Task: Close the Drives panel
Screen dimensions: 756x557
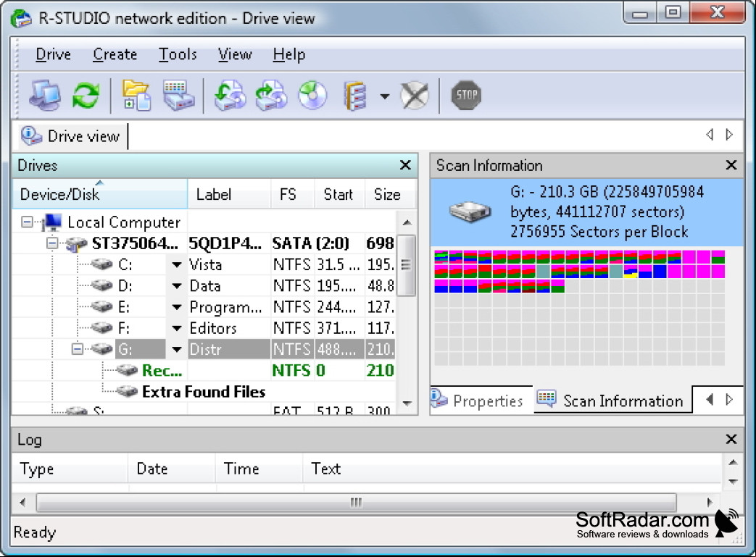Action: point(405,165)
